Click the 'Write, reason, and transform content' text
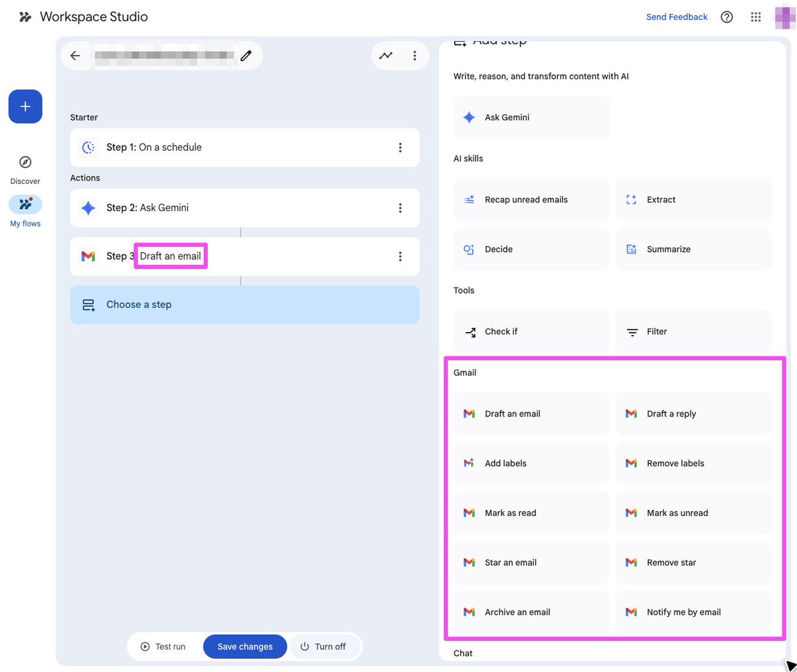The image size is (797, 672). 541,76
